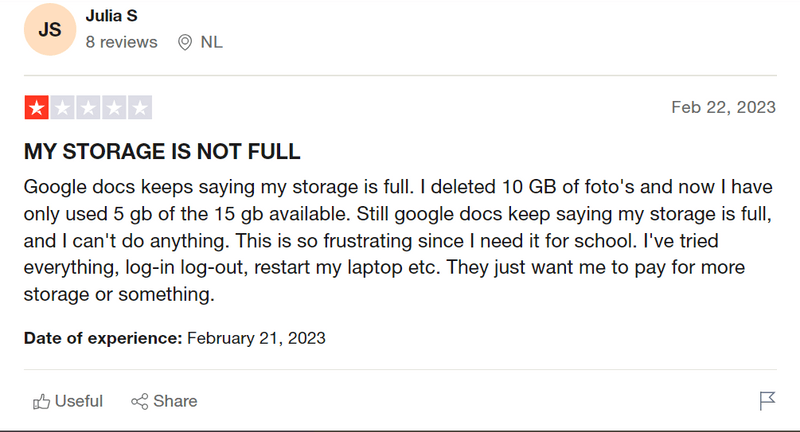Click the fifth grey rating star

(140, 107)
